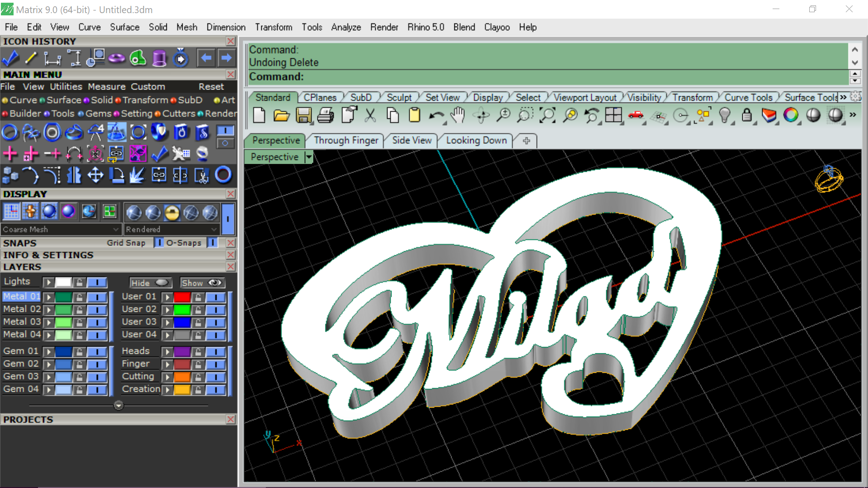Select the Pan hand tool icon

[x=458, y=116]
